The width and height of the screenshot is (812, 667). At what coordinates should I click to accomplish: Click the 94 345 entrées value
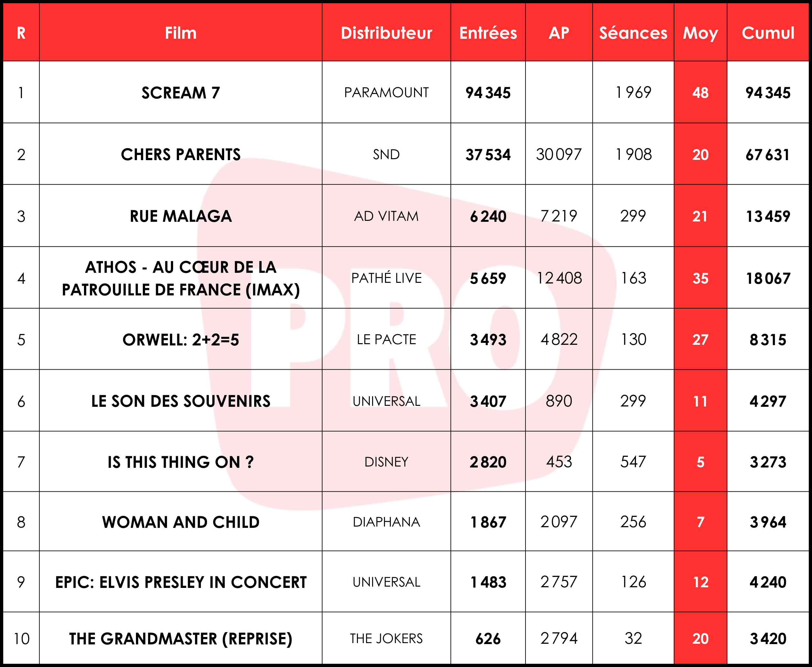pyautogui.click(x=488, y=93)
